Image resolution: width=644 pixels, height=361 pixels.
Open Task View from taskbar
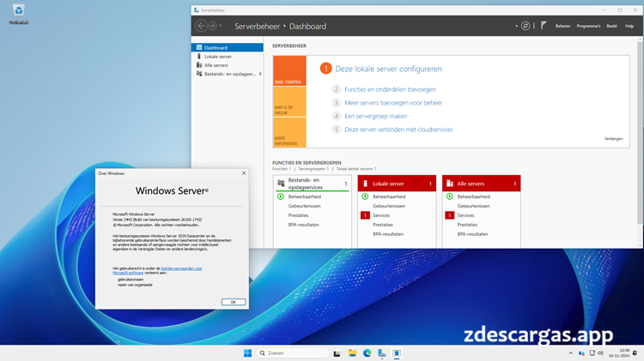tap(337, 353)
